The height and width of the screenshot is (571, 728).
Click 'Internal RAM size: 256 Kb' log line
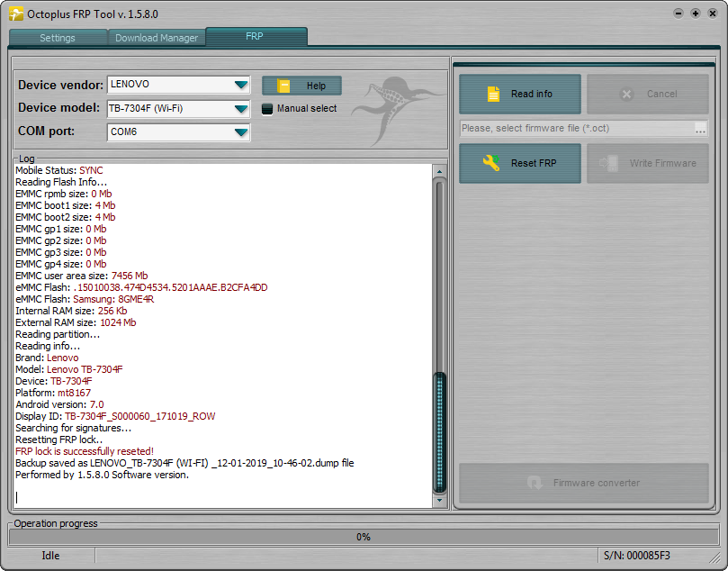point(71,311)
